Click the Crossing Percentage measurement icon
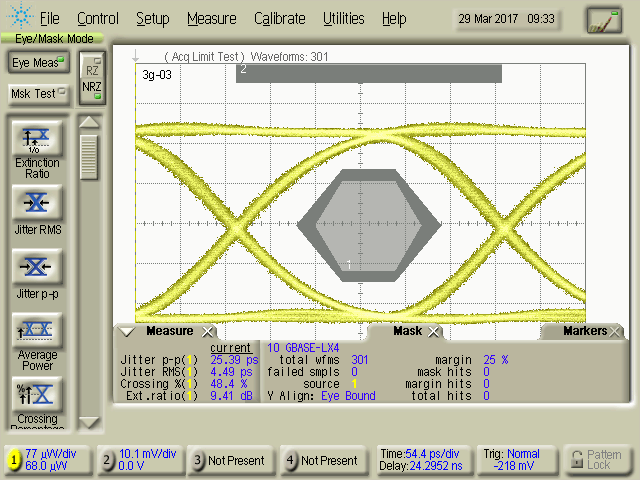 [x=37, y=392]
